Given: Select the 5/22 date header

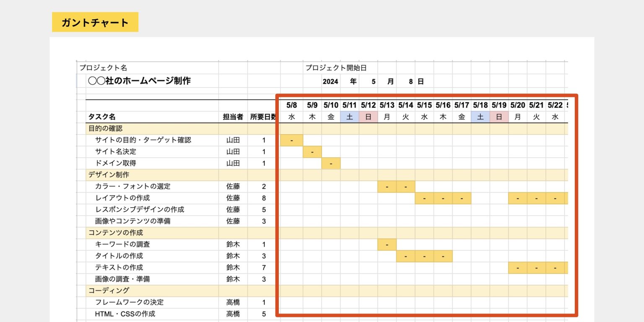Looking at the screenshot, I should point(555,105).
